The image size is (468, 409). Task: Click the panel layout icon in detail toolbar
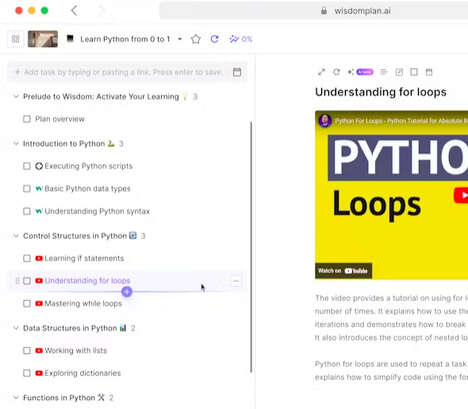(x=414, y=72)
